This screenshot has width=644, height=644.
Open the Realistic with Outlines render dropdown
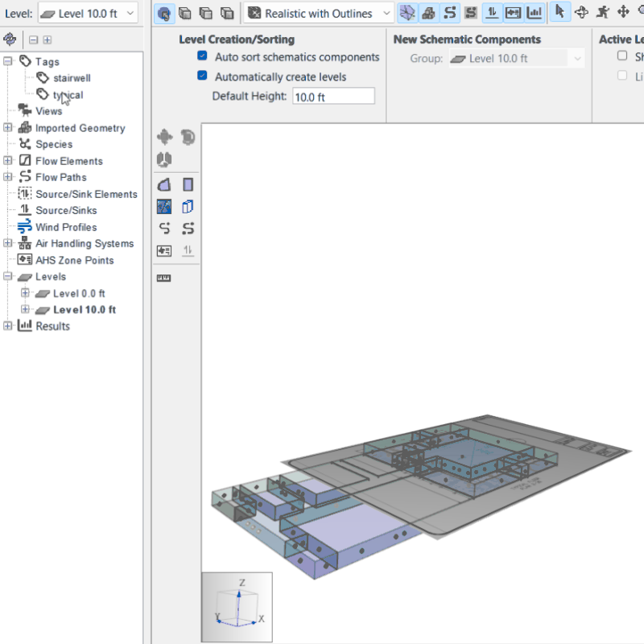(x=319, y=14)
